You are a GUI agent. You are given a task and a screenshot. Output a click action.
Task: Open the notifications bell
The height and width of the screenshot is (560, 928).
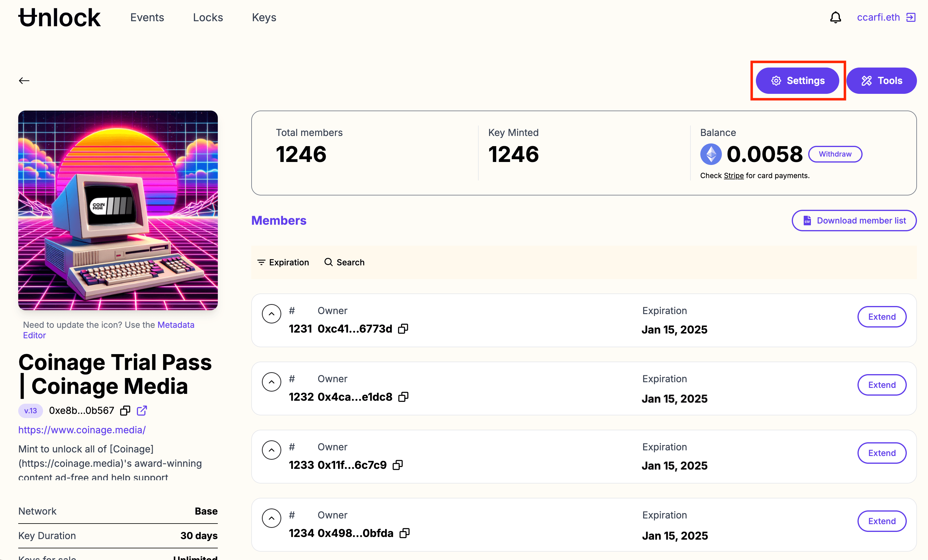pyautogui.click(x=835, y=17)
